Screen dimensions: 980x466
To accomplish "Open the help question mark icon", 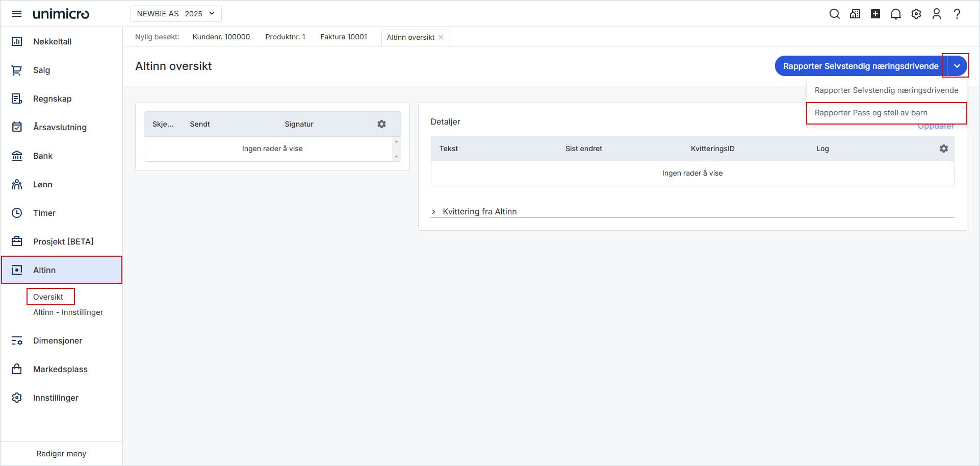I will click(x=957, y=14).
